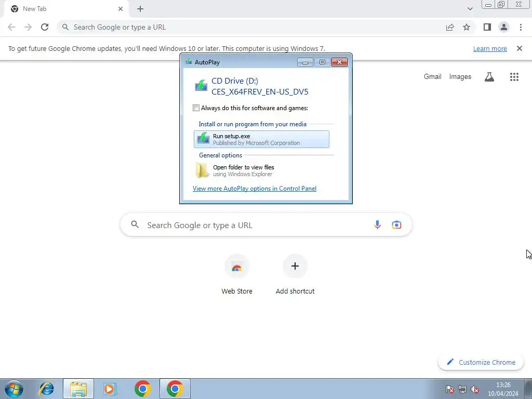
Task: Open the Images link
Action: click(x=460, y=77)
